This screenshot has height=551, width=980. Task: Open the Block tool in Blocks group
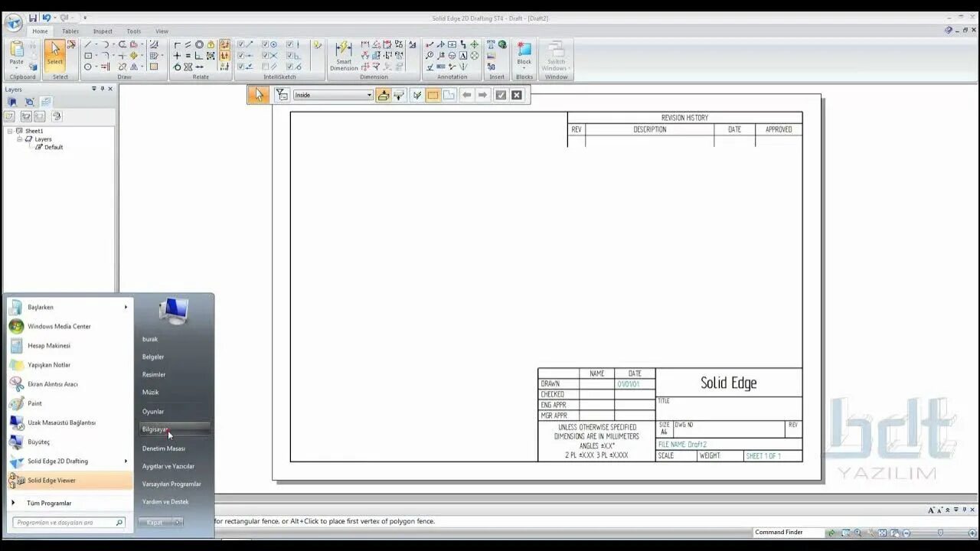(x=524, y=54)
